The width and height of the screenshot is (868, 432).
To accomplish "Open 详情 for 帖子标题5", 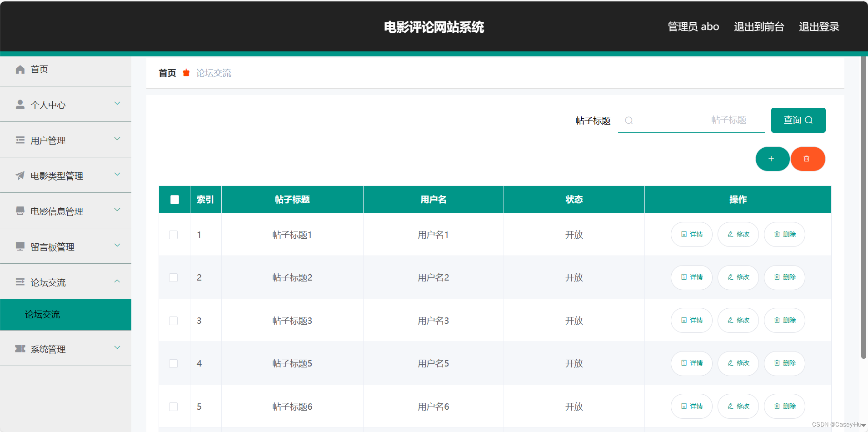I will coord(692,363).
